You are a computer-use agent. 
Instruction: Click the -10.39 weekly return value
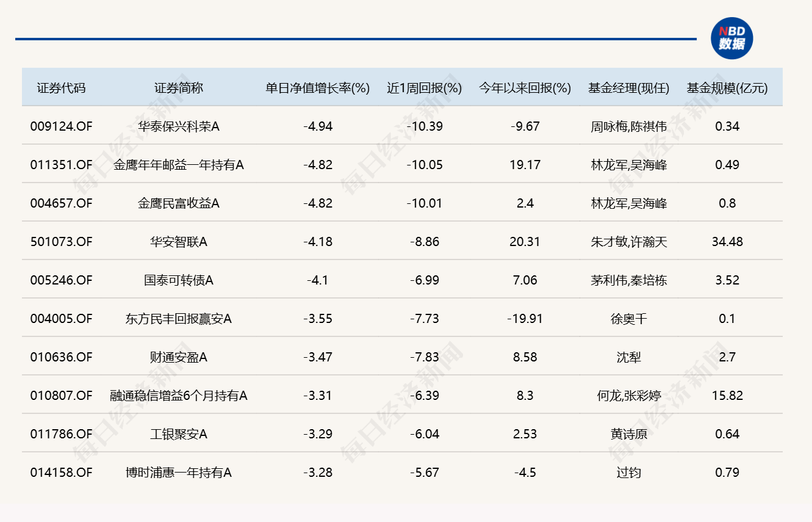tap(425, 126)
